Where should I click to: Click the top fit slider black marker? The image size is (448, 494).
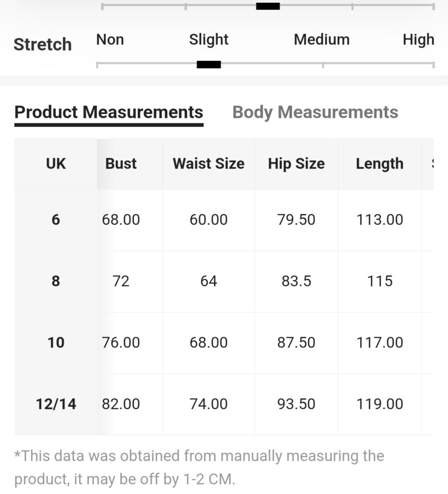click(x=268, y=6)
